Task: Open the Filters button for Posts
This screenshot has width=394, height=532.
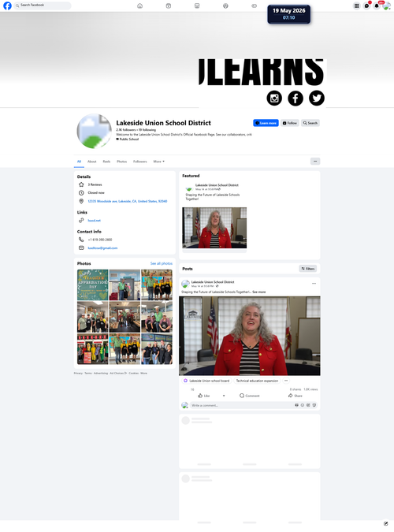Action: pyautogui.click(x=308, y=269)
